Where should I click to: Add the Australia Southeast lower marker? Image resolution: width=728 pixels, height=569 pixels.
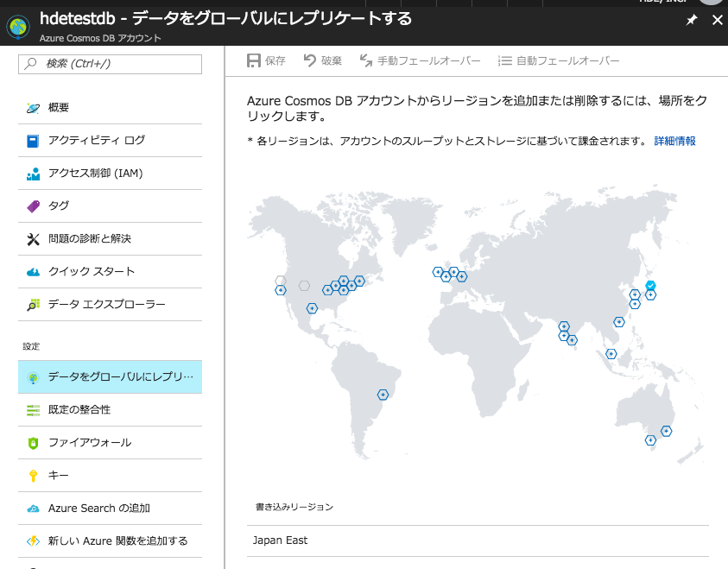point(650,440)
